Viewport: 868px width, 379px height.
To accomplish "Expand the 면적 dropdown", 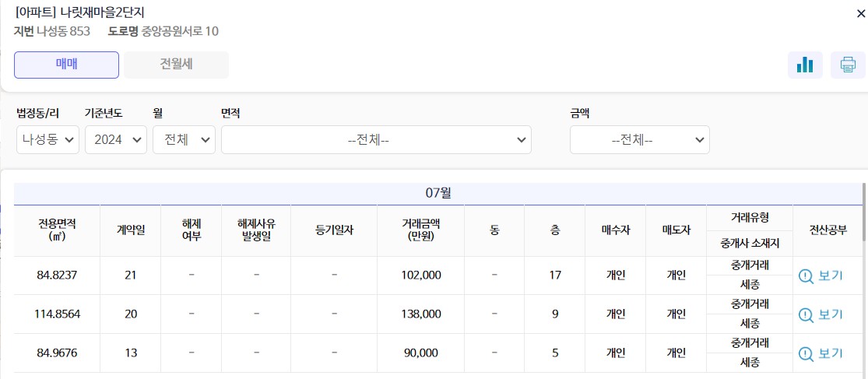I will click(376, 140).
